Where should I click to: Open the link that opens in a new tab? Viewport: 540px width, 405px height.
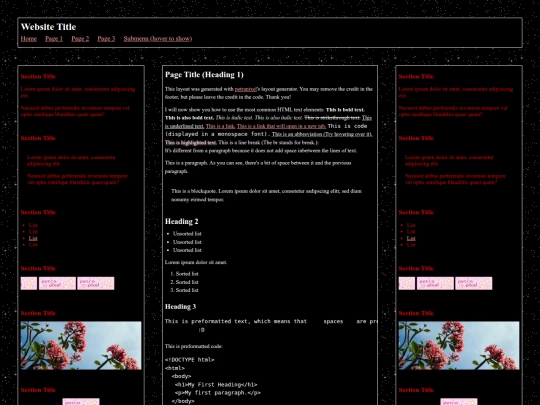pyautogui.click(x=281, y=126)
